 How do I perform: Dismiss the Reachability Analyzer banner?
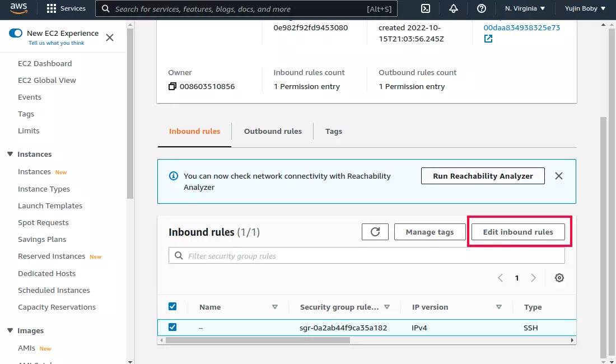[x=558, y=175]
